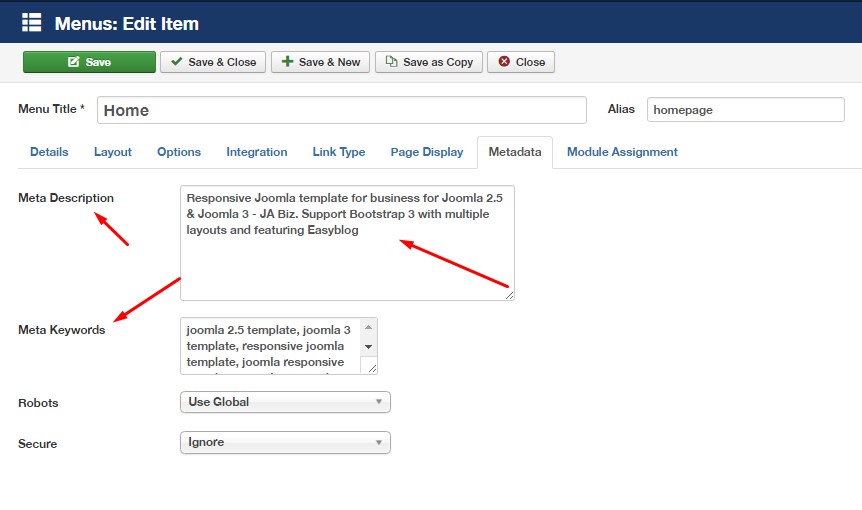The height and width of the screenshot is (510, 862).
Task: Click the Joomla menu grid icon in header
Action: click(x=31, y=23)
